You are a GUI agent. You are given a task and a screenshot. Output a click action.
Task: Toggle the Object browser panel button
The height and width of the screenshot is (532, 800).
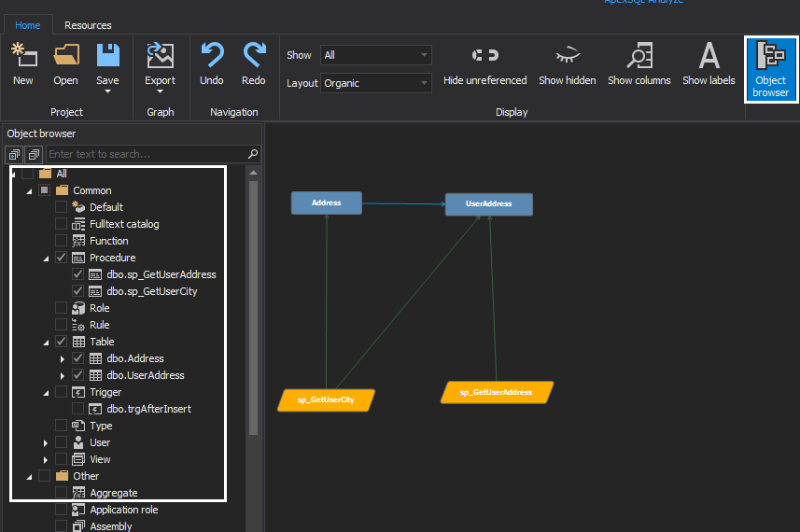[x=770, y=69]
